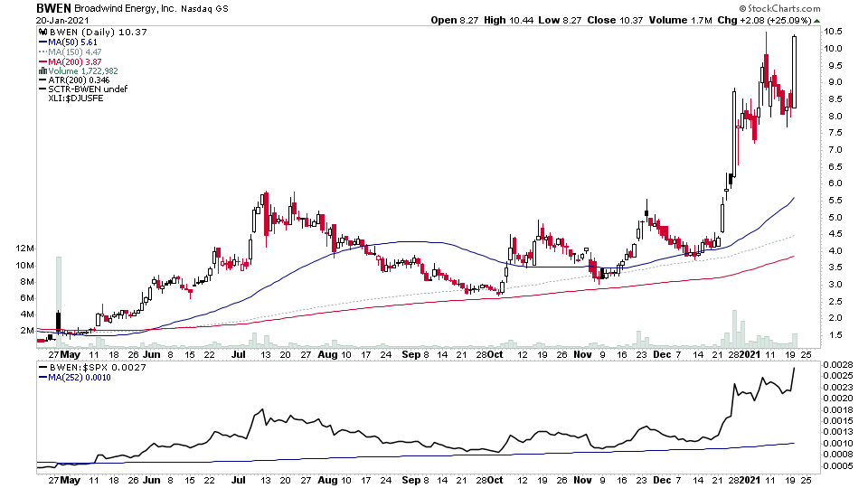Click the 0.0018 ratio axis label
Viewport: 868px width, 488px height.
[x=837, y=409]
